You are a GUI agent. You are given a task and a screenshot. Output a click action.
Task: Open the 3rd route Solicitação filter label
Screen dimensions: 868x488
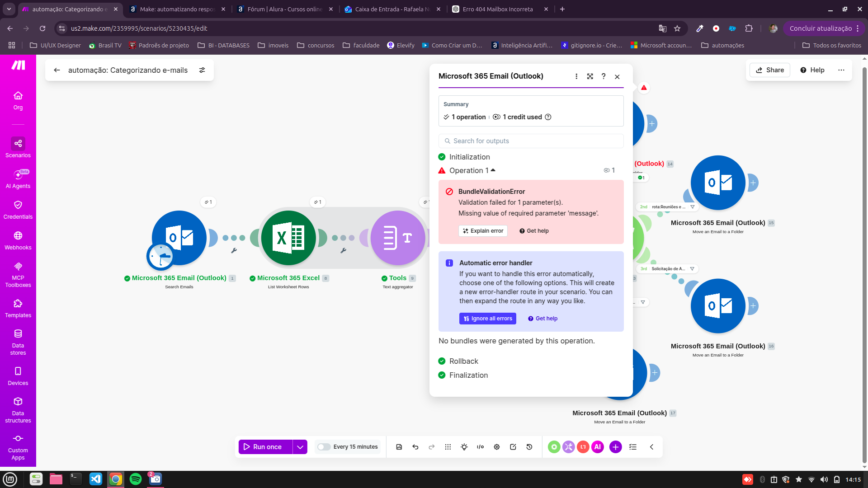[x=667, y=269]
